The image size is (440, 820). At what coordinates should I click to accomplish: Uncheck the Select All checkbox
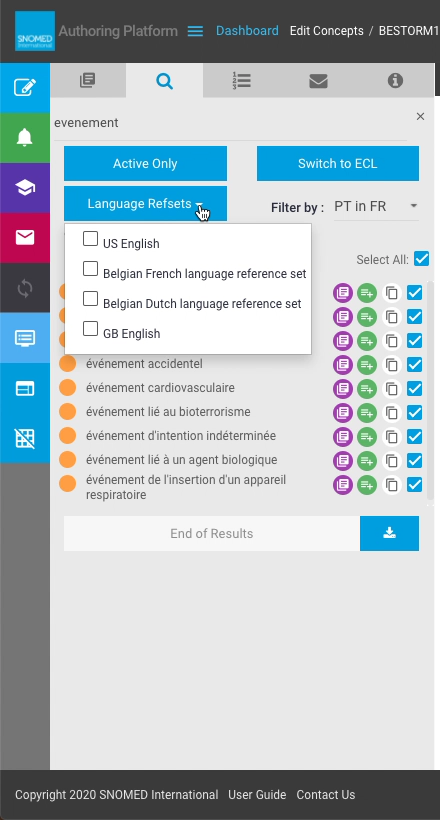point(421,258)
